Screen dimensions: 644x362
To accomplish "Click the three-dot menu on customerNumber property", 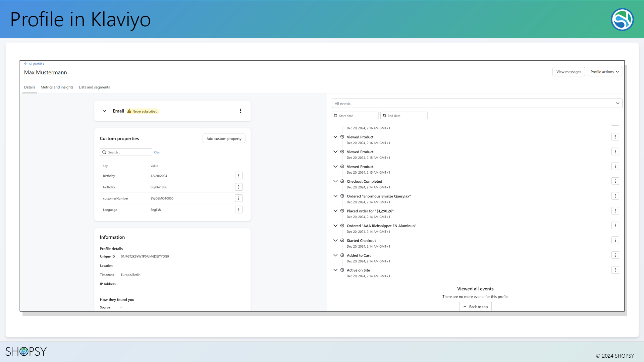I will point(238,198).
